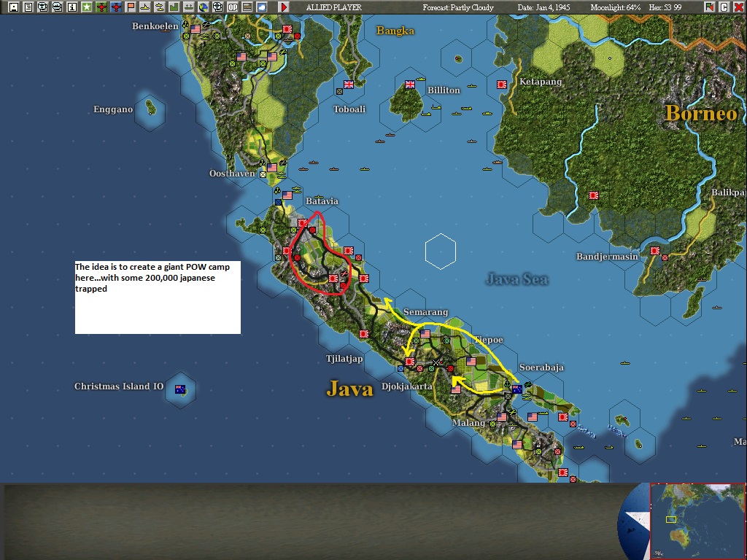Click the crosshair target toolbar icon
Image resolution: width=747 pixels, height=560 pixels.
pos(217,7)
